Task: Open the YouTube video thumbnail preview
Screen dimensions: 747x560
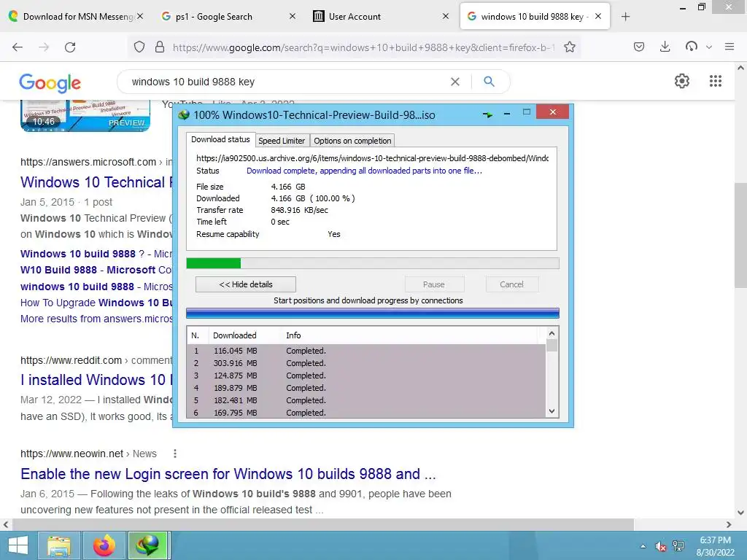Action: 85,116
